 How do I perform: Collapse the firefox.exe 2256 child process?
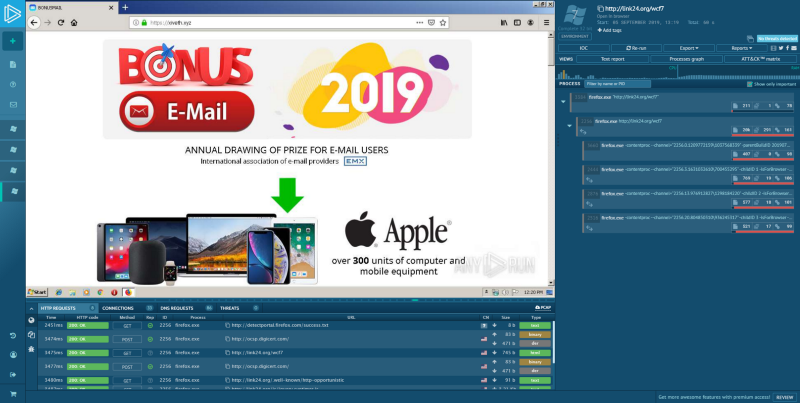[570, 125]
